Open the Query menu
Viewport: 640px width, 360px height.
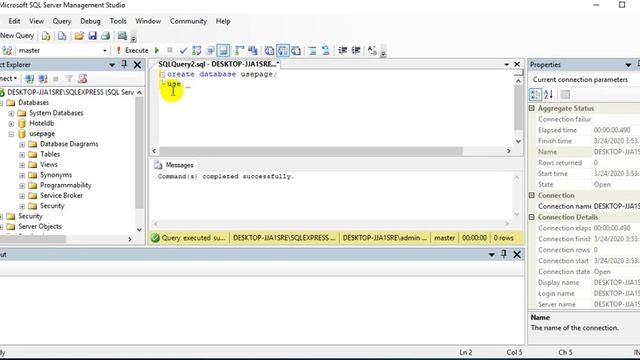click(x=62, y=21)
